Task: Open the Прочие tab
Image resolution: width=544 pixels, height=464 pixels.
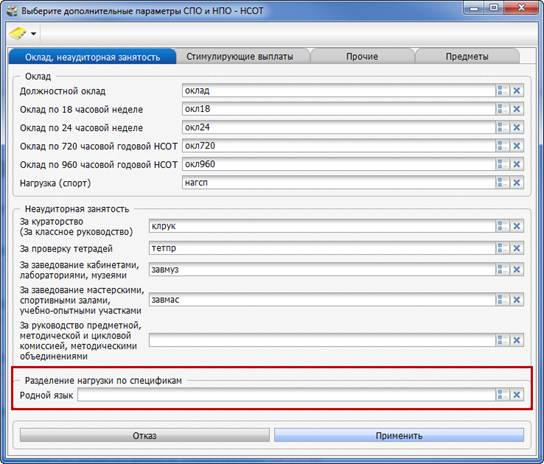Action: 362,57
